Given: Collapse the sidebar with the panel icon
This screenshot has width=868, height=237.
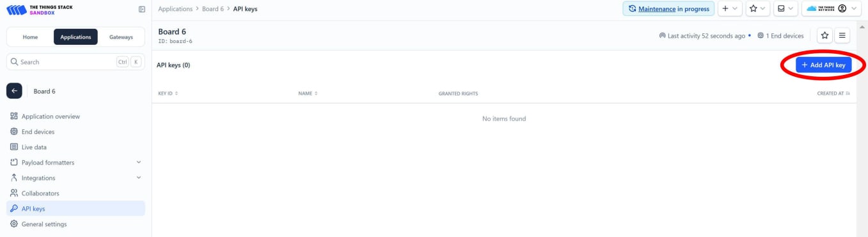Looking at the screenshot, I should pos(142,9).
